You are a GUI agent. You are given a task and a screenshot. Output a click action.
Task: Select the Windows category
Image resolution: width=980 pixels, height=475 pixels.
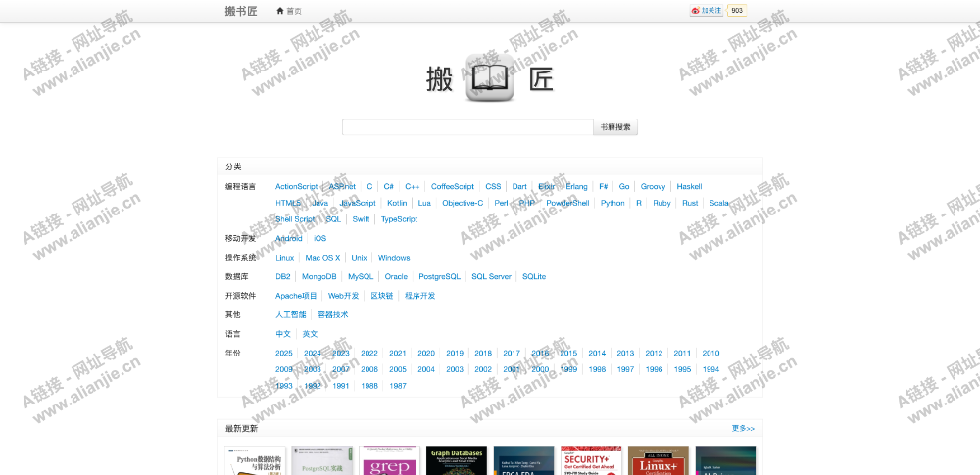[394, 258]
